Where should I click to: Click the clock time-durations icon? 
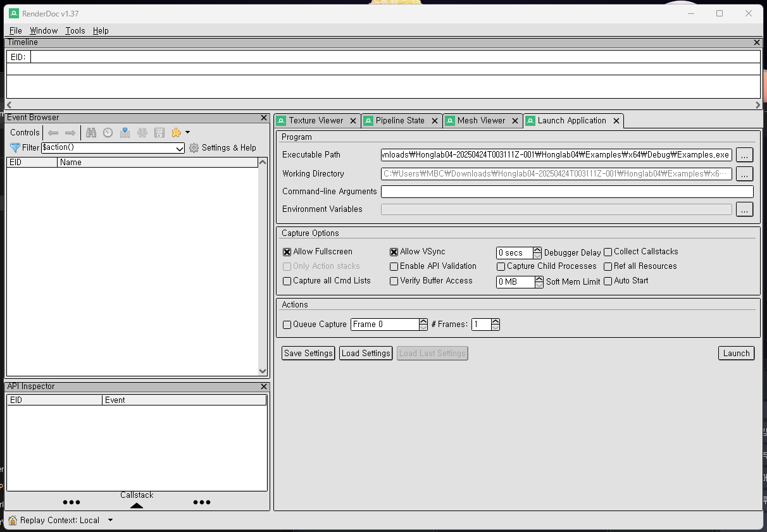coord(108,133)
